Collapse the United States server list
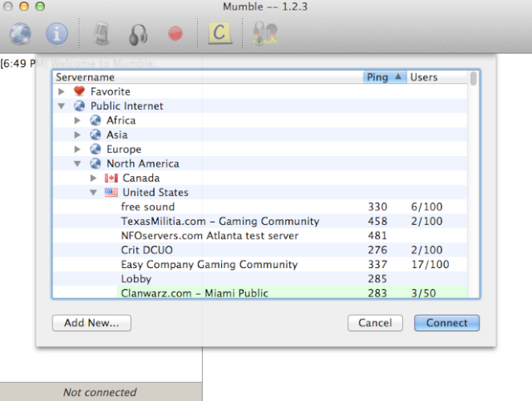The image size is (532, 401). click(x=93, y=193)
